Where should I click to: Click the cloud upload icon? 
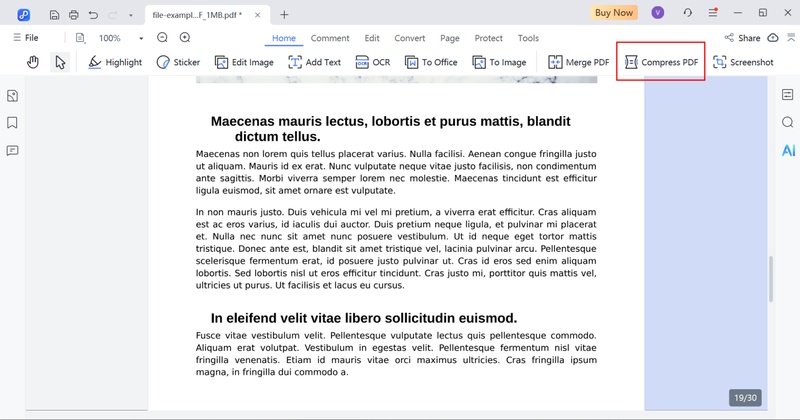(773, 38)
